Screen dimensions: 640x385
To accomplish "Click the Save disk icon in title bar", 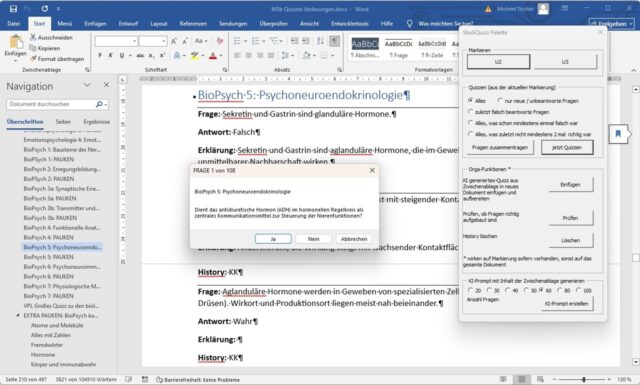I will [x=13, y=9].
